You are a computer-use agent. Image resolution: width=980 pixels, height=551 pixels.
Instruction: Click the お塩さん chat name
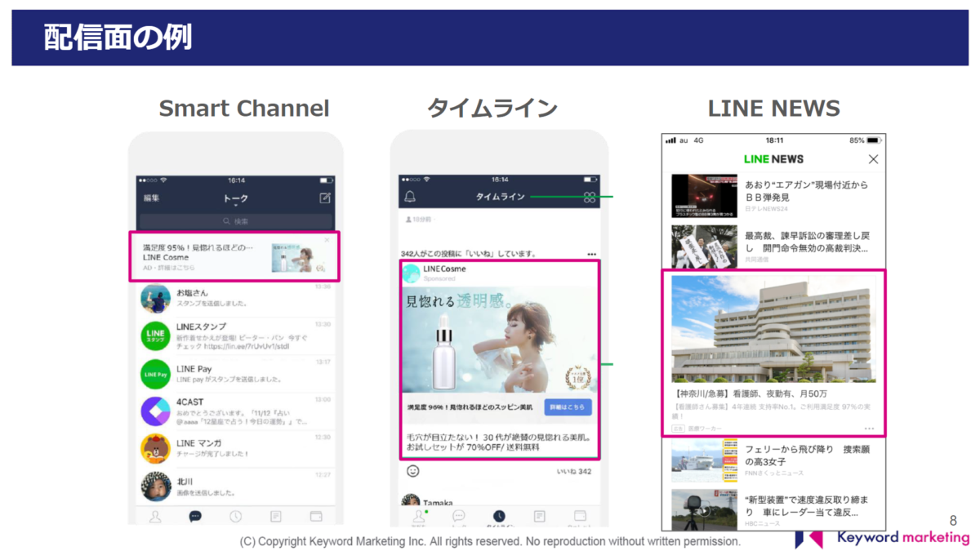[192, 292]
